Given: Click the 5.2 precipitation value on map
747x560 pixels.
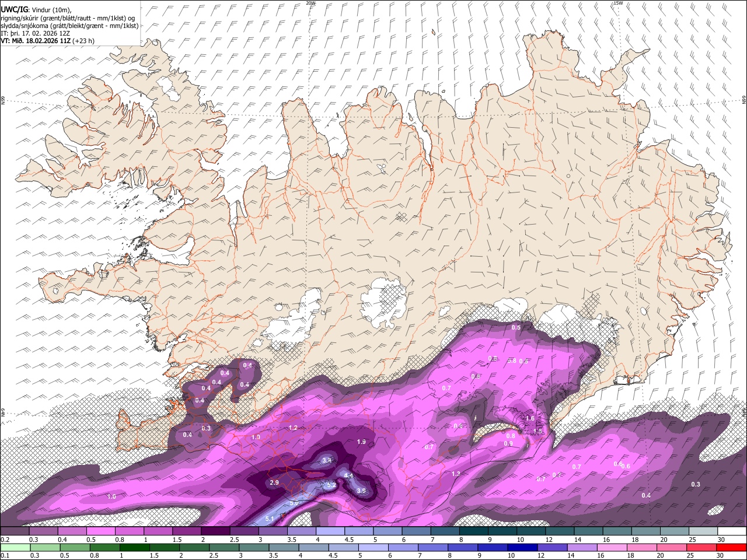Looking at the screenshot, I should (x=331, y=485).
